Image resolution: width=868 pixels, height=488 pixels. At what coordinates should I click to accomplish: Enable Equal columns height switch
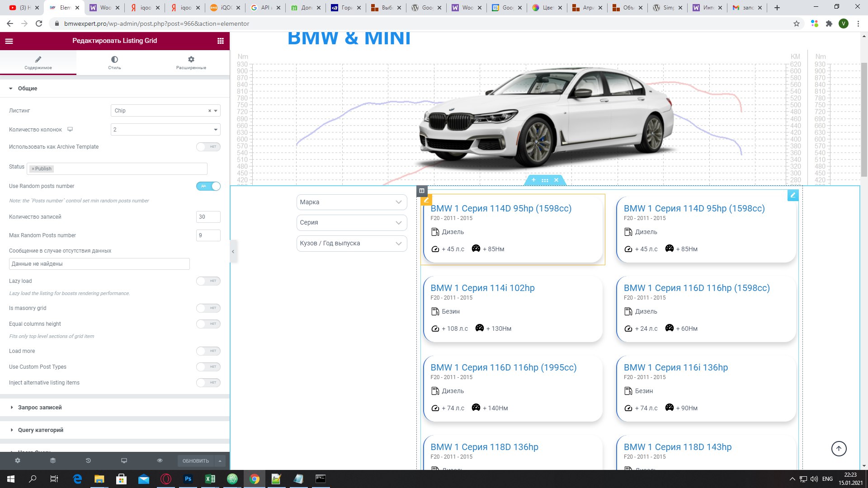pyautogui.click(x=208, y=324)
